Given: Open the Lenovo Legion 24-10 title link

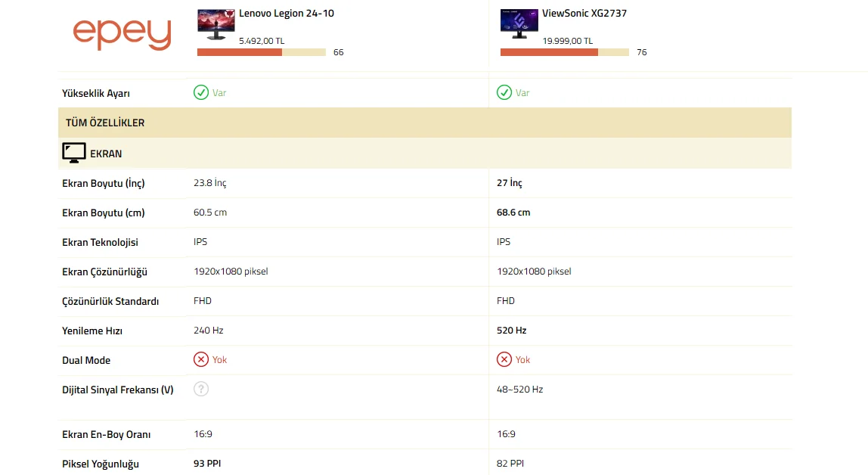Looking at the screenshot, I should 287,14.
